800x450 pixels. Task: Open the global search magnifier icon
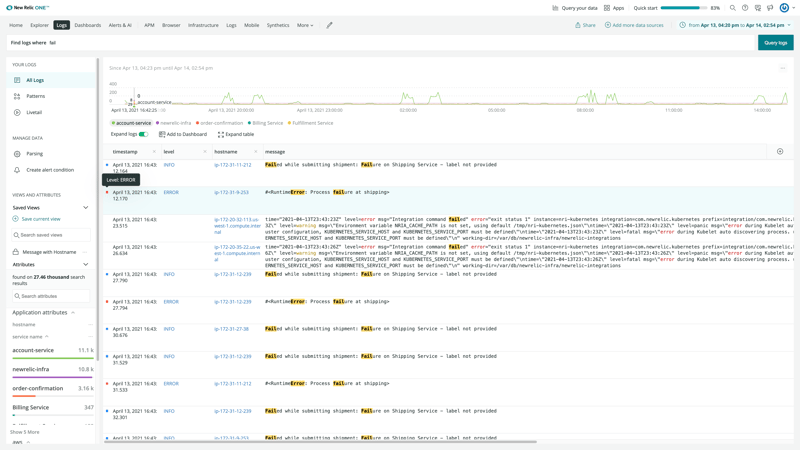coord(733,8)
